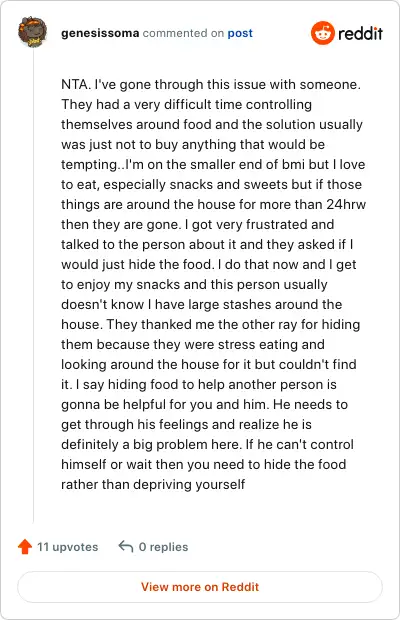
Task: Click the 'View more on Reddit' button
Action: pyautogui.click(x=200, y=587)
